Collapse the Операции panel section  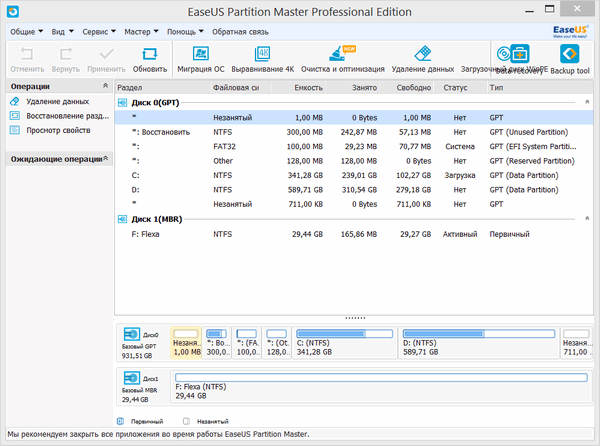pyautogui.click(x=105, y=86)
